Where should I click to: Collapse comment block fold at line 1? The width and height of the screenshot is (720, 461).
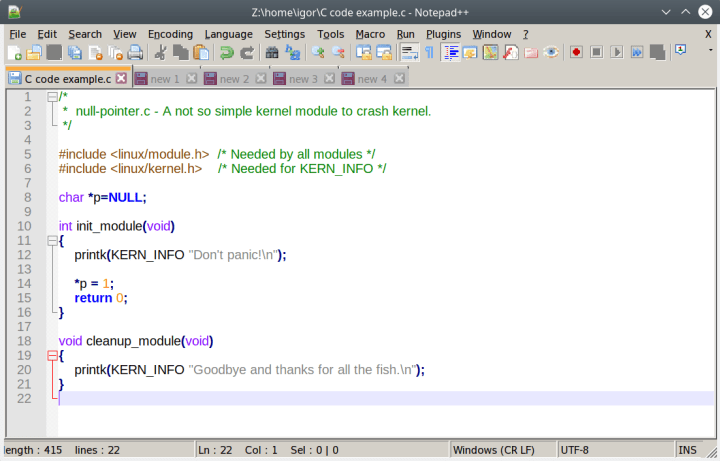(52, 97)
